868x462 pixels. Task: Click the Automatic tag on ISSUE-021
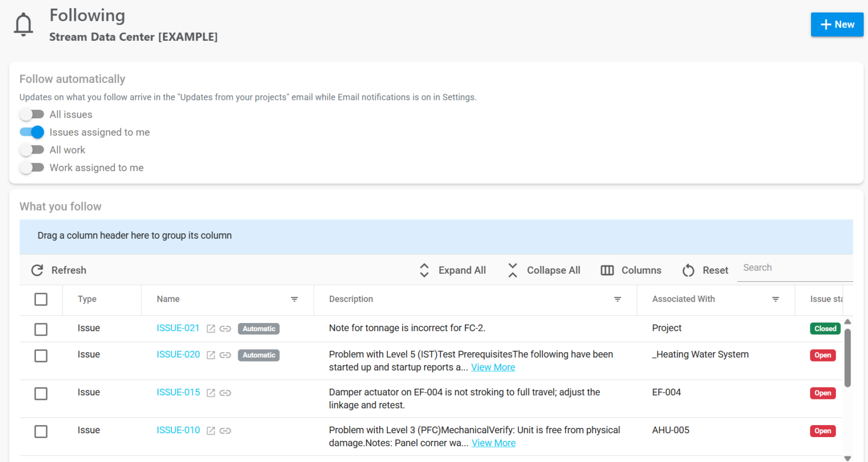(x=259, y=328)
